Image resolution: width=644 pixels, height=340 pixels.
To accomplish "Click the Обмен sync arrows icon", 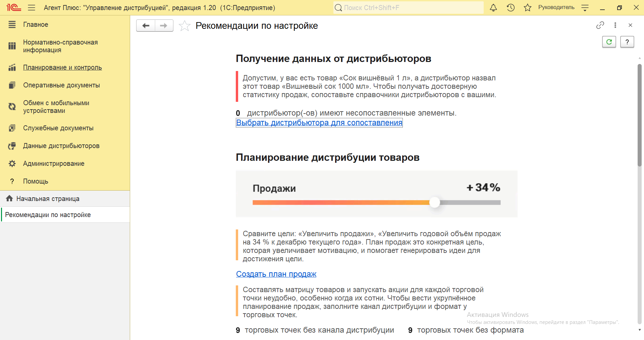I will point(12,107).
